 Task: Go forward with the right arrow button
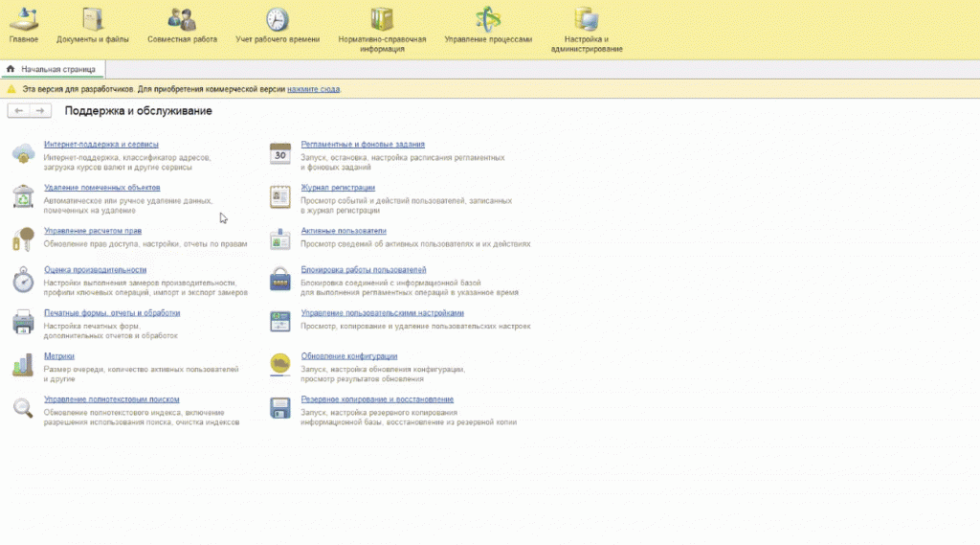(x=40, y=111)
